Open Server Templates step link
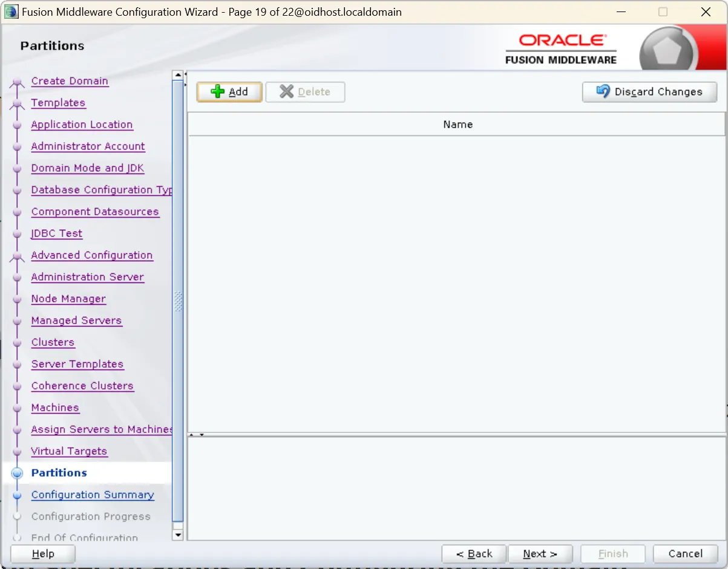 click(77, 364)
